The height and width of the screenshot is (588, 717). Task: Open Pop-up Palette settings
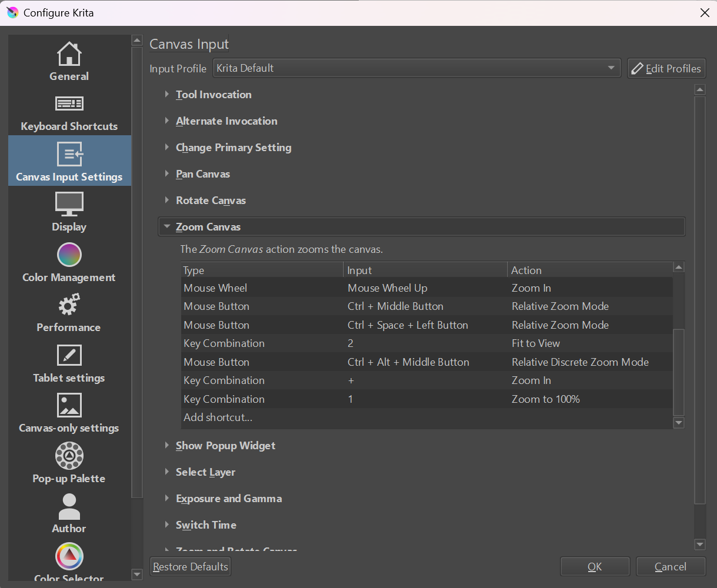click(69, 463)
